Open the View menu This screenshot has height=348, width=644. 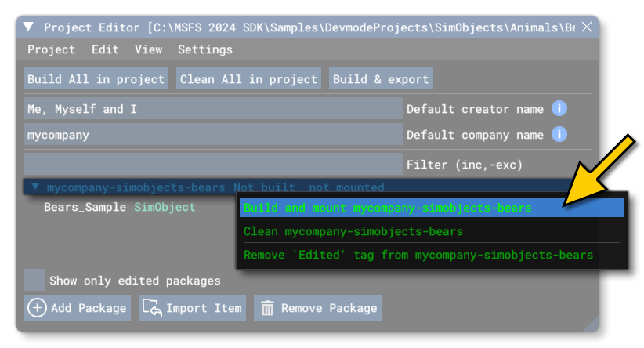[x=149, y=49]
